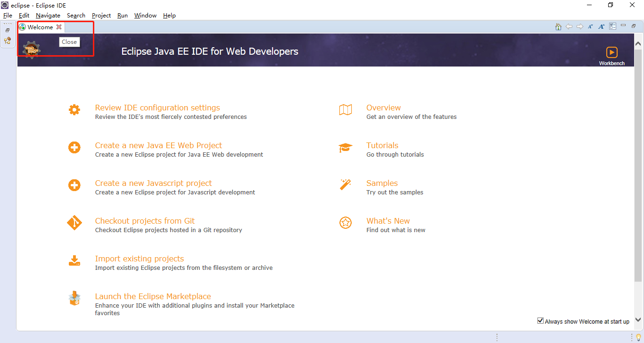Click 'Checkout Eclipse projects hosted in a Git repository' text
Viewport: 644px width, 343px height.
click(169, 230)
